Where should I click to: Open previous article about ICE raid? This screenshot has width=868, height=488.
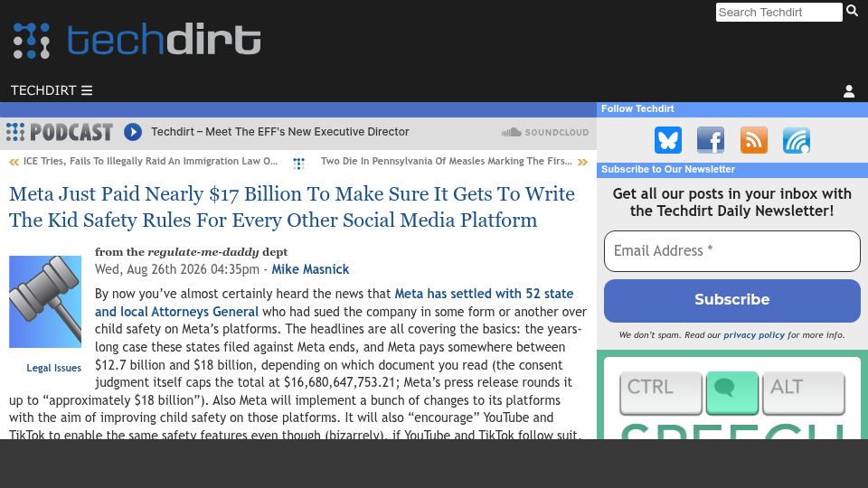pyautogui.click(x=151, y=161)
